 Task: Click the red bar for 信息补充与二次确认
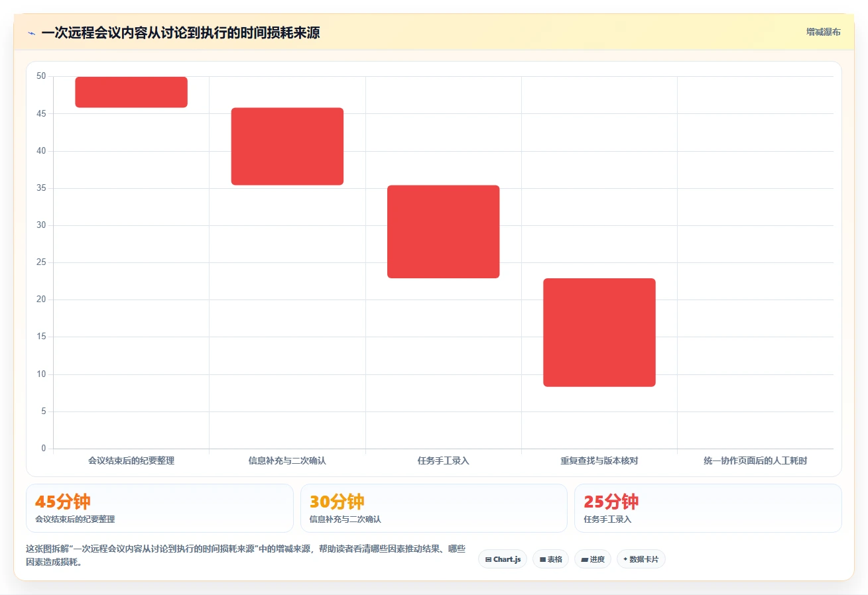(287, 146)
